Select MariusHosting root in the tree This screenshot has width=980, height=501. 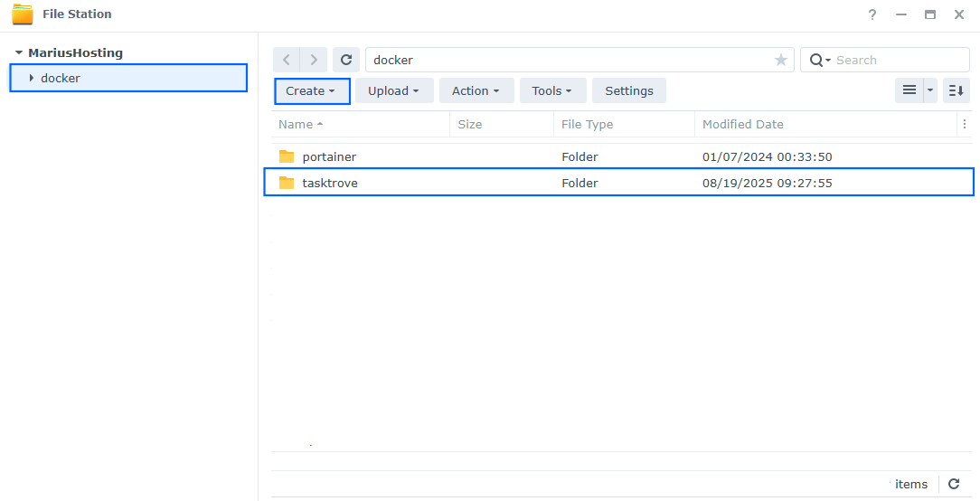(75, 53)
